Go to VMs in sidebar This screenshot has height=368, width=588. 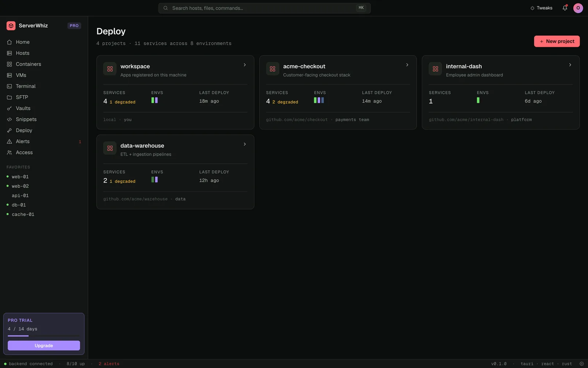click(44, 75)
